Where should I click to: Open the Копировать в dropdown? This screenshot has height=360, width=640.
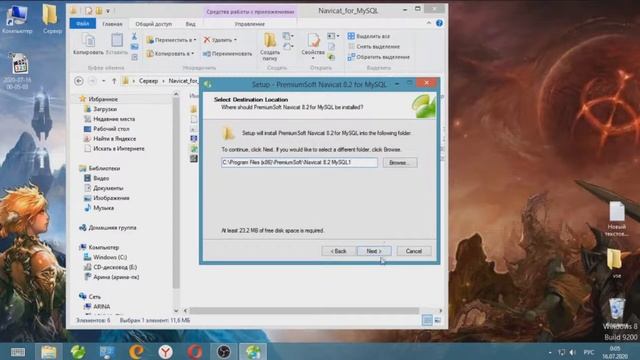(x=170, y=53)
